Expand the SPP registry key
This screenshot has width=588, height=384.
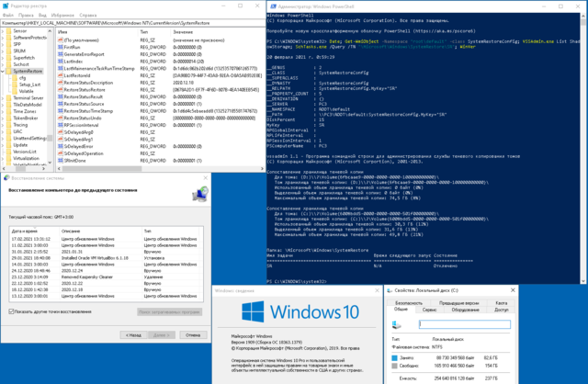pyautogui.click(x=3, y=44)
